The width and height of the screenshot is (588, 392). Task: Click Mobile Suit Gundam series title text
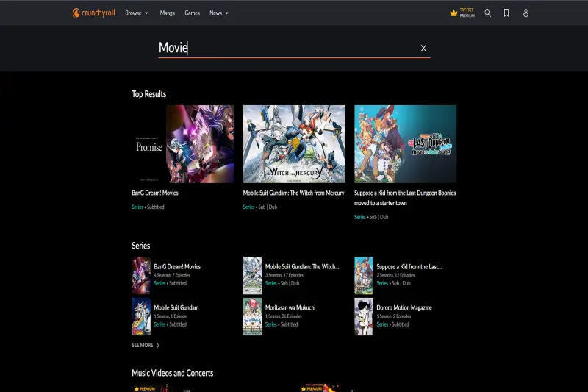tap(176, 307)
